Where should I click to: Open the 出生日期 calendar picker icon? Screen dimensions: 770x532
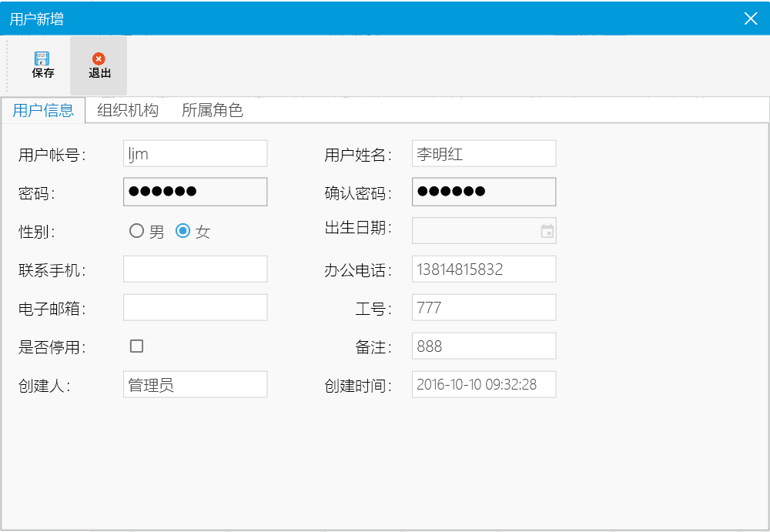tap(547, 231)
